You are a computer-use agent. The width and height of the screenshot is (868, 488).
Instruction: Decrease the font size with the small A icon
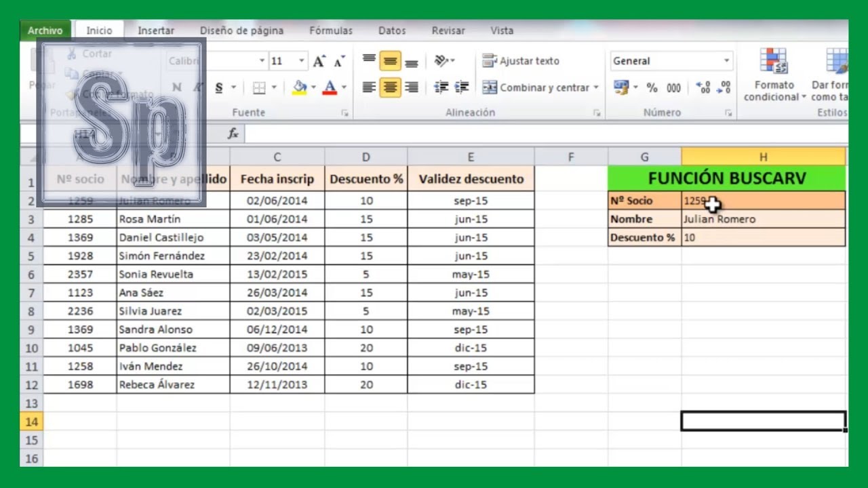tap(340, 61)
